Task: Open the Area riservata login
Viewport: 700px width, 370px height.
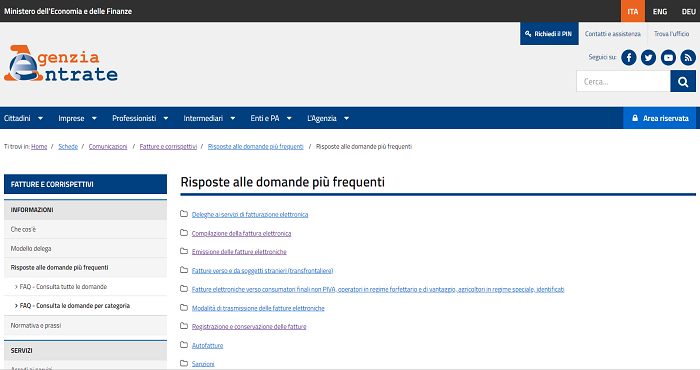Action: point(659,118)
